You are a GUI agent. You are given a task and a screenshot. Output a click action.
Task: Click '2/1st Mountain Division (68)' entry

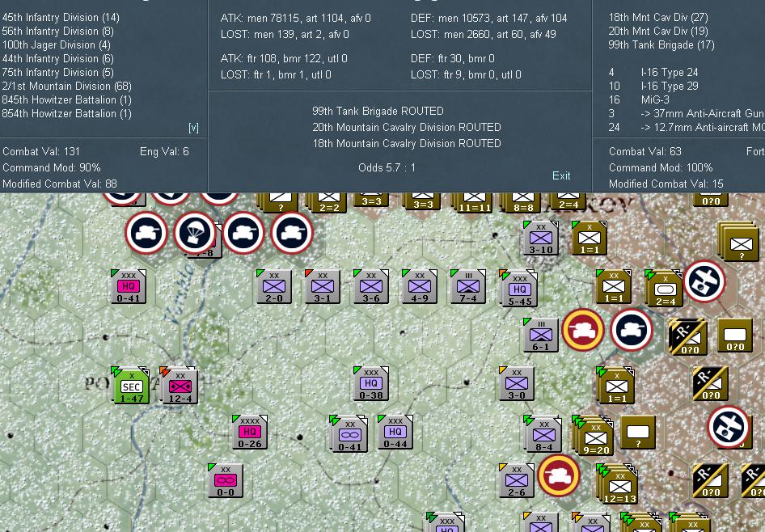(x=67, y=86)
